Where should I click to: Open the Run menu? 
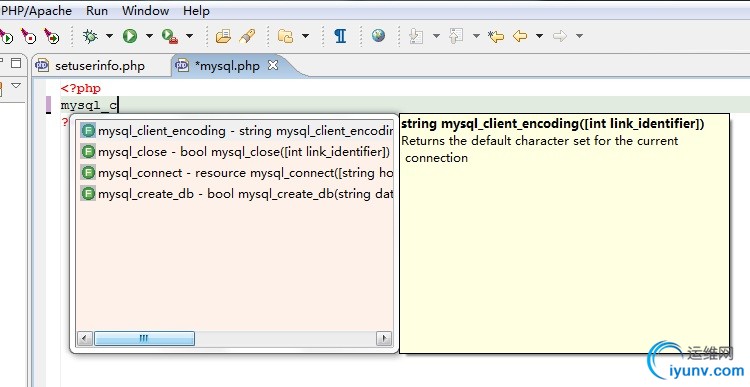[97, 11]
